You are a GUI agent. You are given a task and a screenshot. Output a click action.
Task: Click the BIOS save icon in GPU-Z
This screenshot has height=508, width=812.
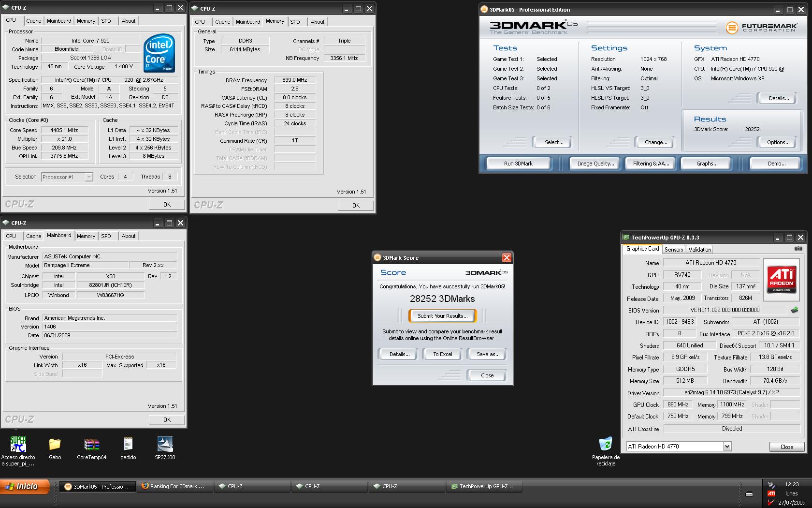794,310
